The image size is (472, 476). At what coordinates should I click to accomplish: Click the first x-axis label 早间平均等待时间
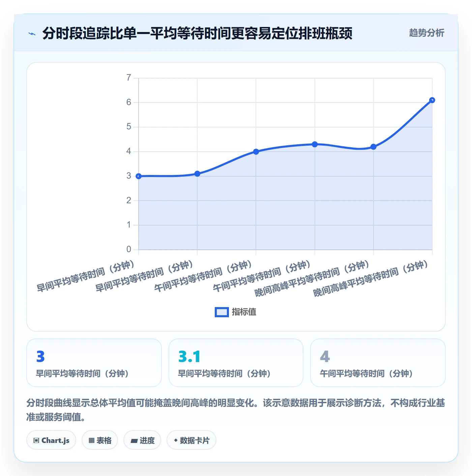tap(86, 276)
